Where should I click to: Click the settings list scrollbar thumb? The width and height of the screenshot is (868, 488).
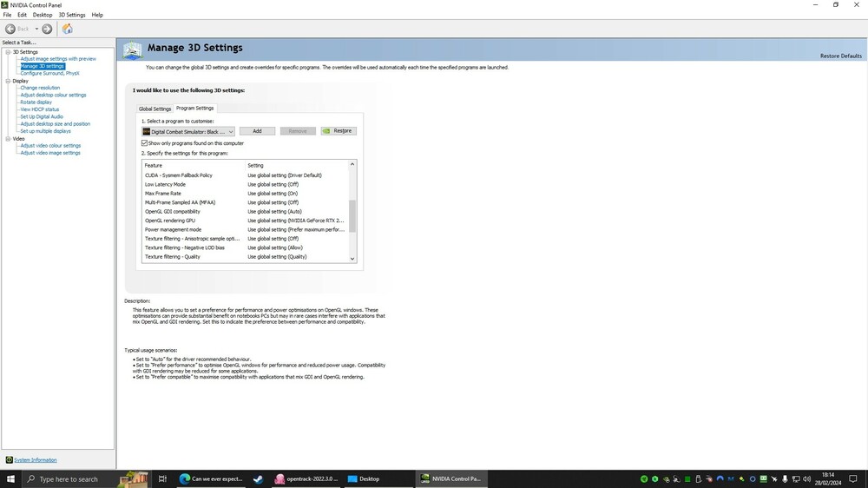pyautogui.click(x=352, y=216)
